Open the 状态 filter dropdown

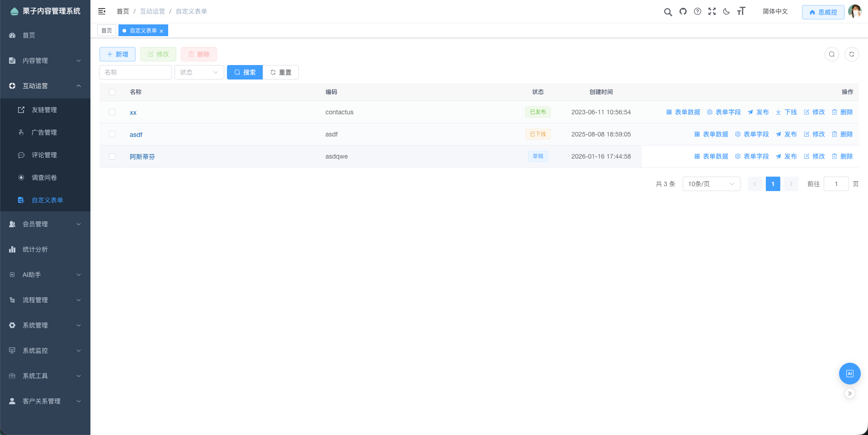pos(199,72)
